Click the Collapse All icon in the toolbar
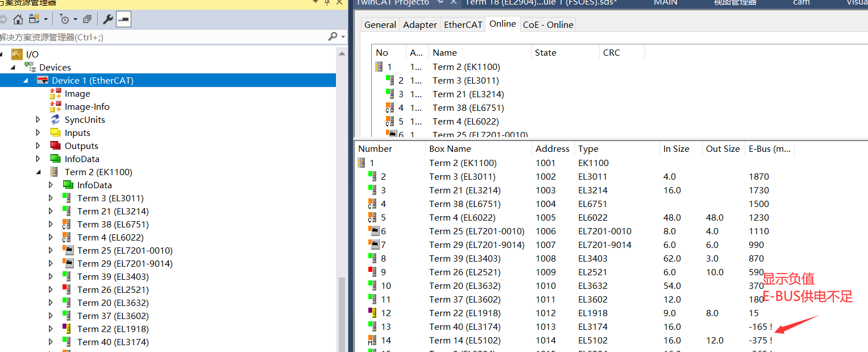 (87, 20)
